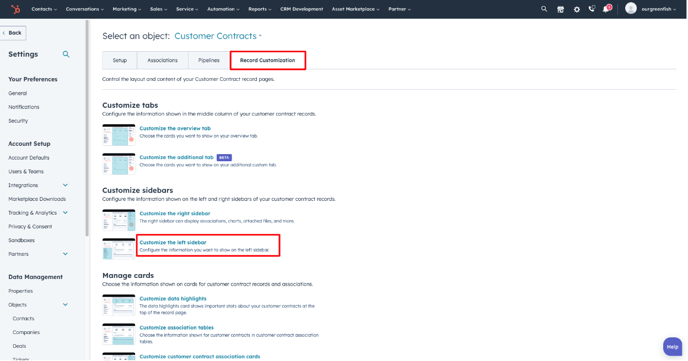Open the Asset Marketplace dropdown

pyautogui.click(x=355, y=9)
